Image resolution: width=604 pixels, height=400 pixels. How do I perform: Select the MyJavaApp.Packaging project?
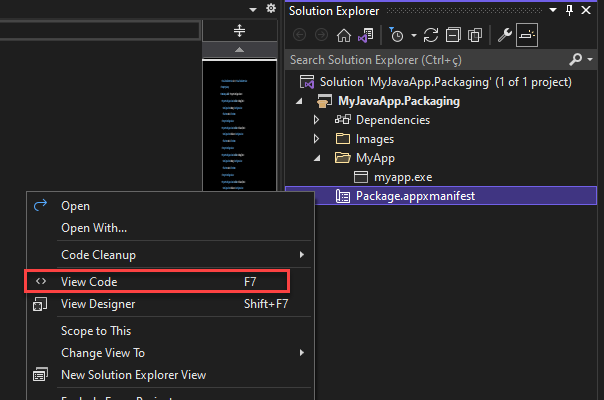tap(399, 101)
